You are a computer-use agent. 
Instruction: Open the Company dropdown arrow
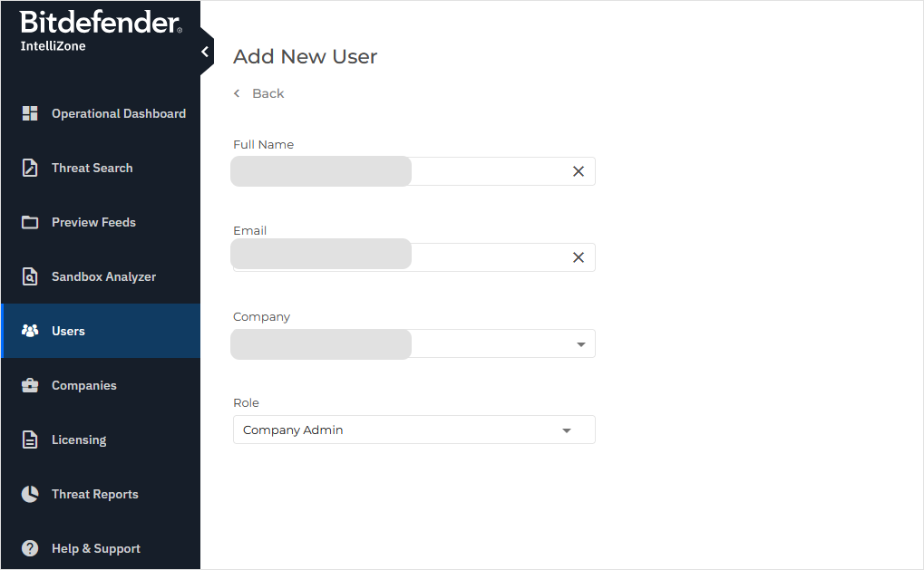click(x=580, y=344)
